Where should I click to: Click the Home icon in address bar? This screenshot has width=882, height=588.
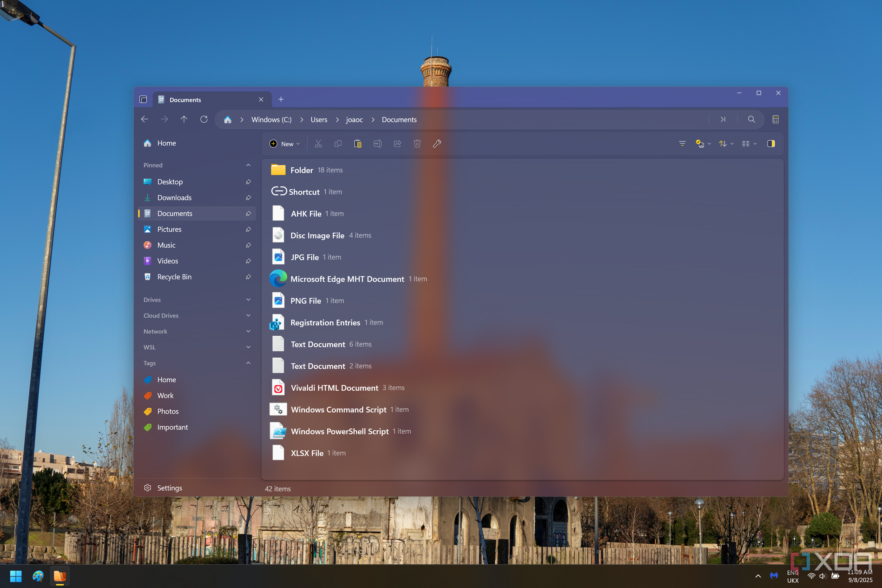pos(228,120)
